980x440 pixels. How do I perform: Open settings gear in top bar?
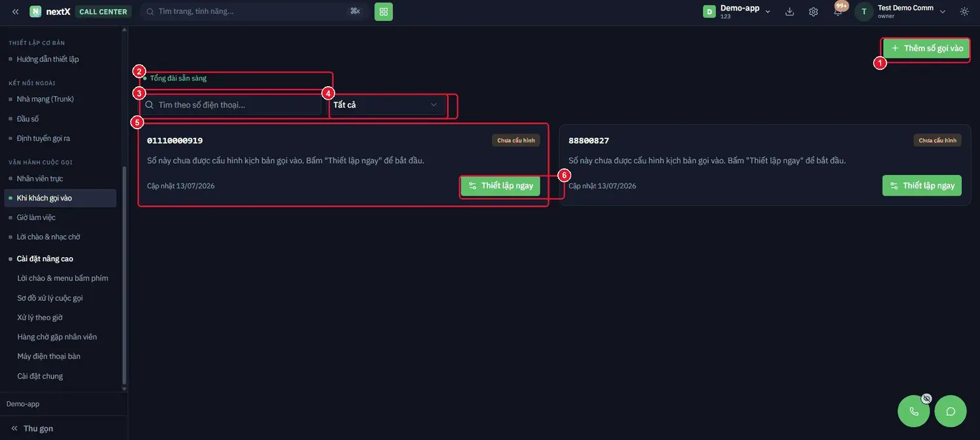pyautogui.click(x=813, y=12)
